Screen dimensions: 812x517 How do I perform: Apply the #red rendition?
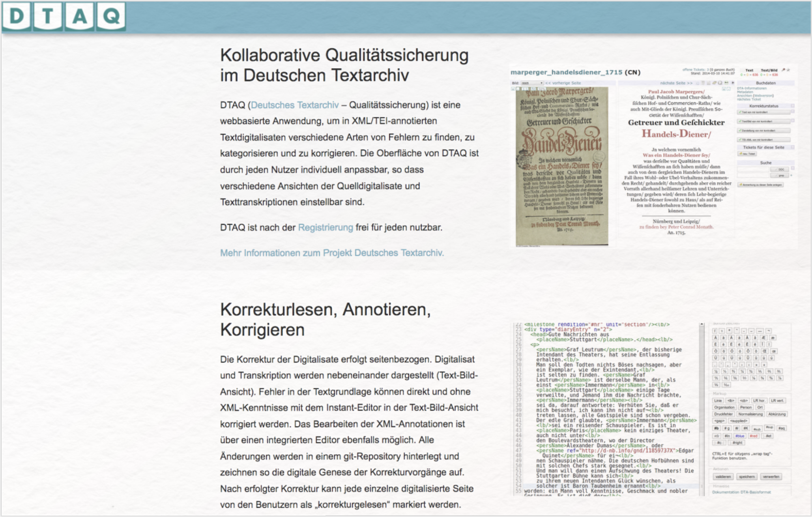click(x=754, y=436)
